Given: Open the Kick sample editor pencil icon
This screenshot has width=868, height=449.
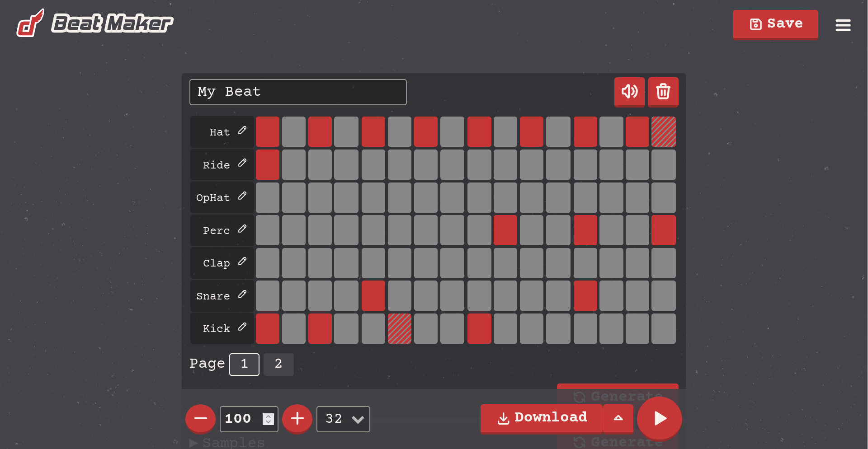Looking at the screenshot, I should point(243,327).
